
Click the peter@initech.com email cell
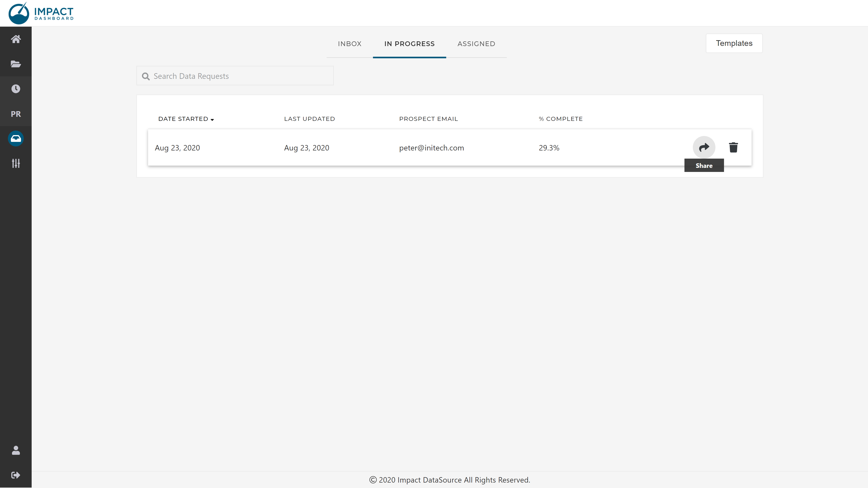click(431, 148)
